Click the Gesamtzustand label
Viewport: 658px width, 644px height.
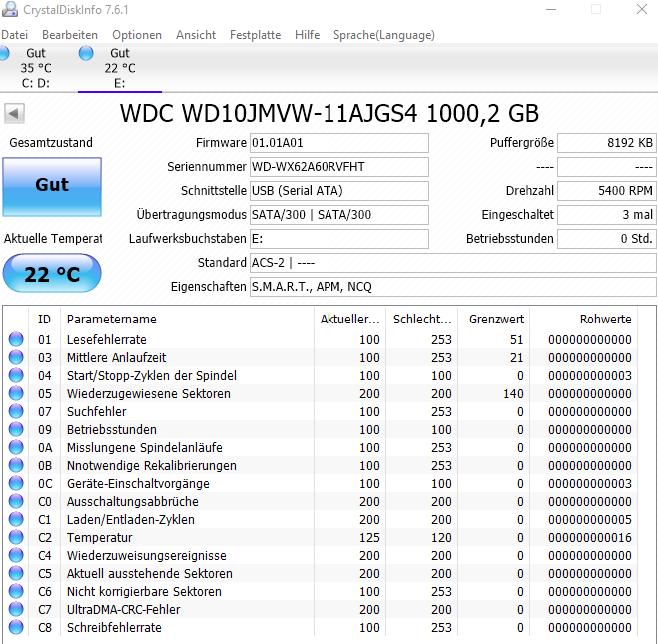tap(51, 143)
